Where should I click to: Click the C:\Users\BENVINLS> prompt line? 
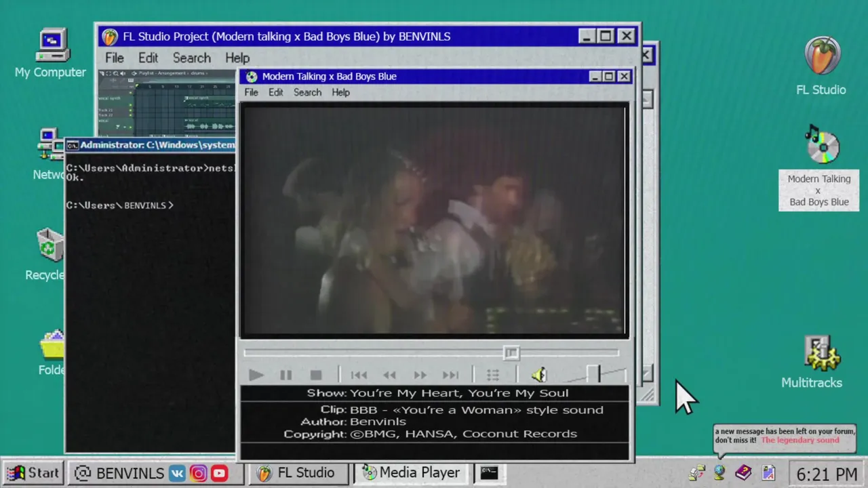[119, 205]
